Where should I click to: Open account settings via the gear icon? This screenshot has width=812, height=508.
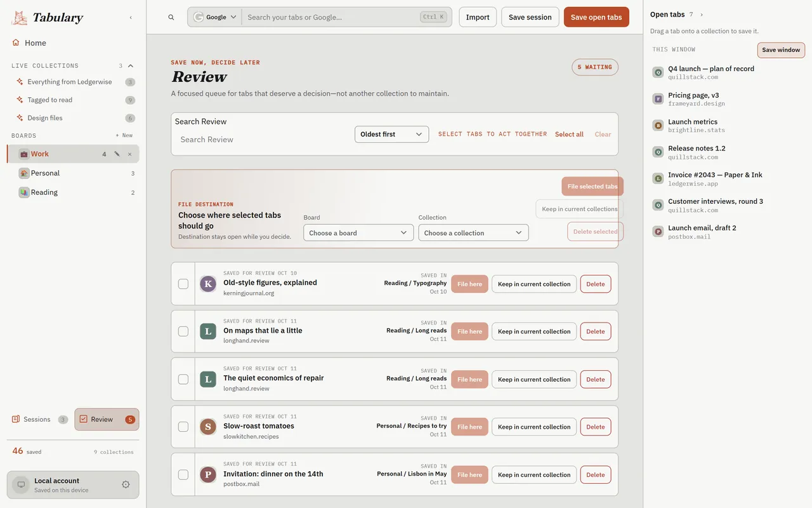click(126, 485)
